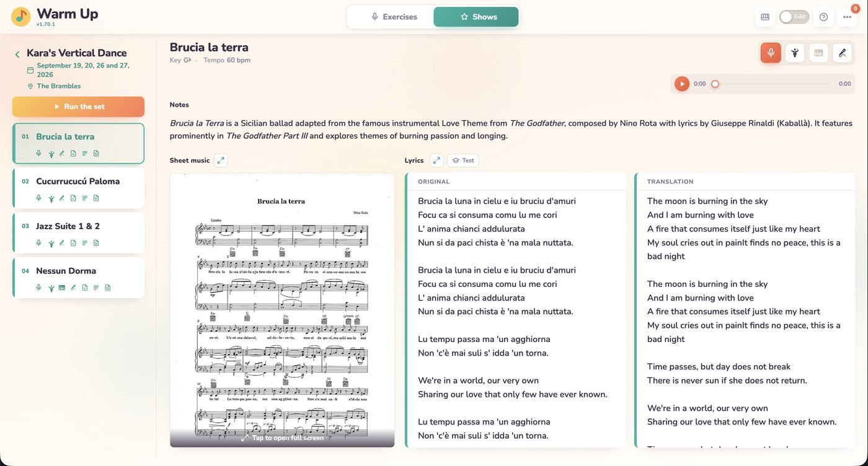Click handheld mic icon under Brucia la terra card
The image size is (868, 466).
pyautogui.click(x=61, y=154)
